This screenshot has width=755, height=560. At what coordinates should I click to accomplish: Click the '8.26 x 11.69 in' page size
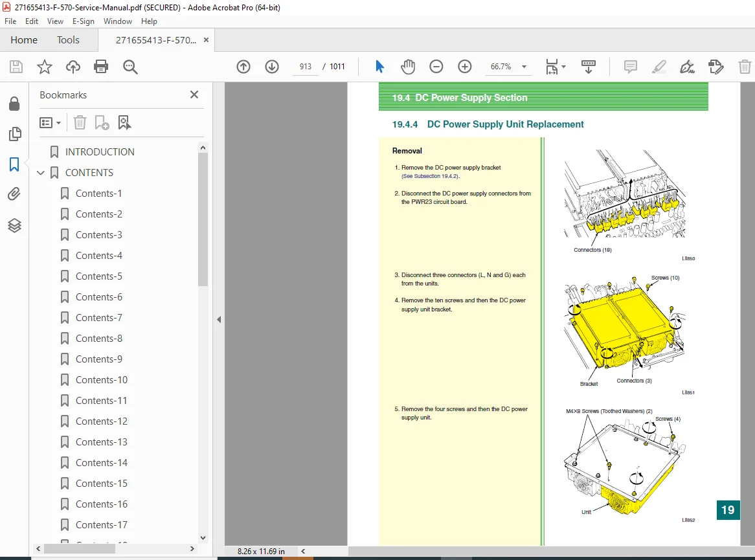click(x=261, y=552)
